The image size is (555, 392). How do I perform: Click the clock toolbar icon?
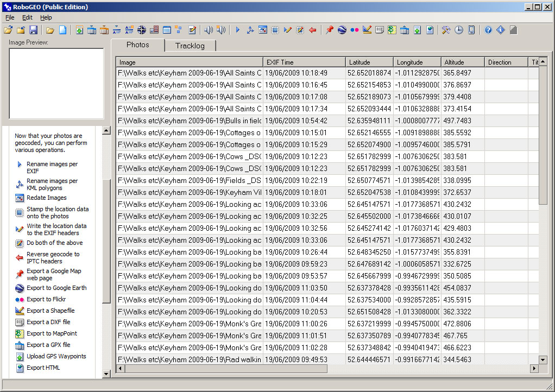coord(459,30)
